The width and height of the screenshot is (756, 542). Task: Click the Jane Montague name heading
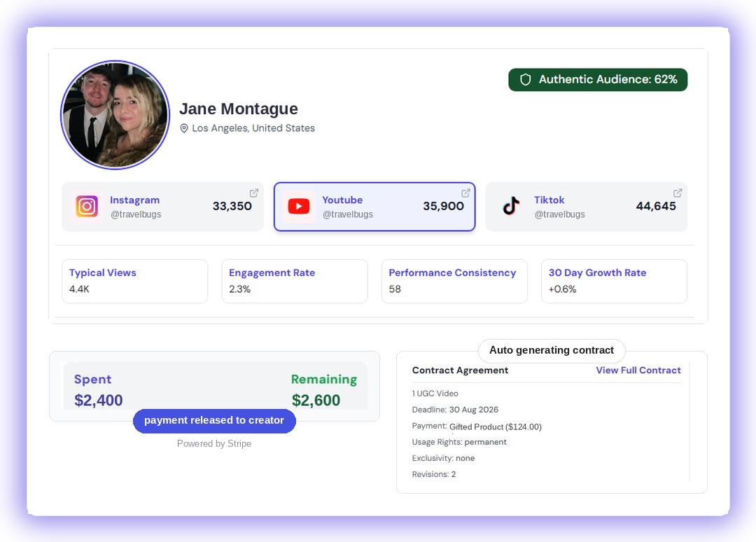click(x=239, y=109)
